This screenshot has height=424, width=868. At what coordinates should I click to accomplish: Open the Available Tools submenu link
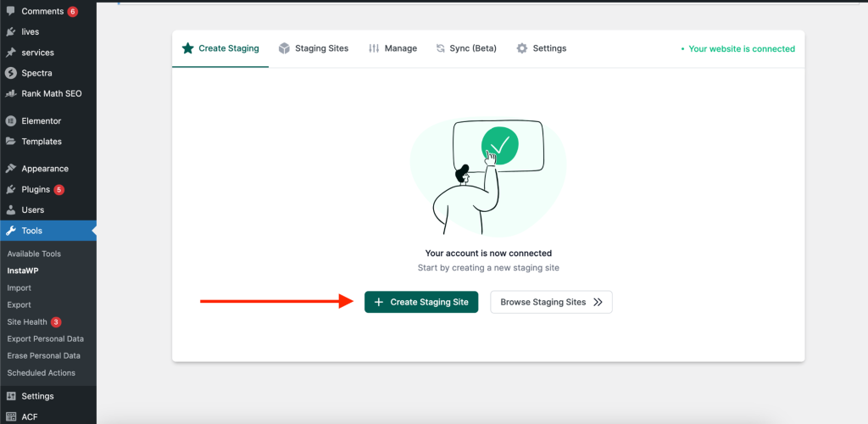tap(34, 254)
